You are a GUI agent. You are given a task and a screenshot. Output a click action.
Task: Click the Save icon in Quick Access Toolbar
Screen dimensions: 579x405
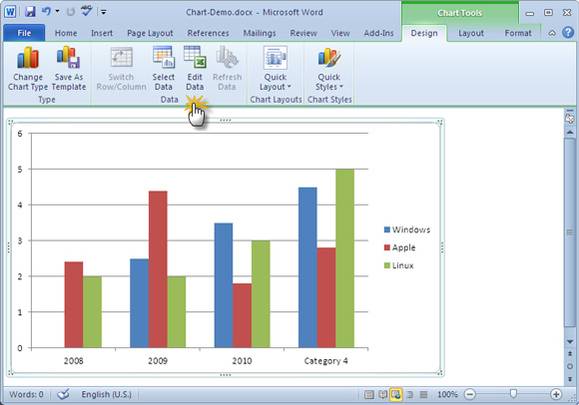pyautogui.click(x=30, y=12)
